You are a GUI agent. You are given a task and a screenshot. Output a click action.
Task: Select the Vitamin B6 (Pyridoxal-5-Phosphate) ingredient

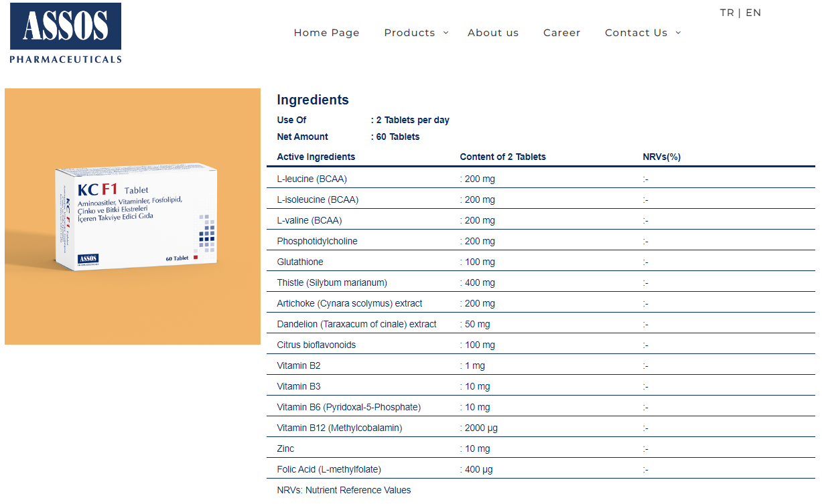[x=349, y=408]
